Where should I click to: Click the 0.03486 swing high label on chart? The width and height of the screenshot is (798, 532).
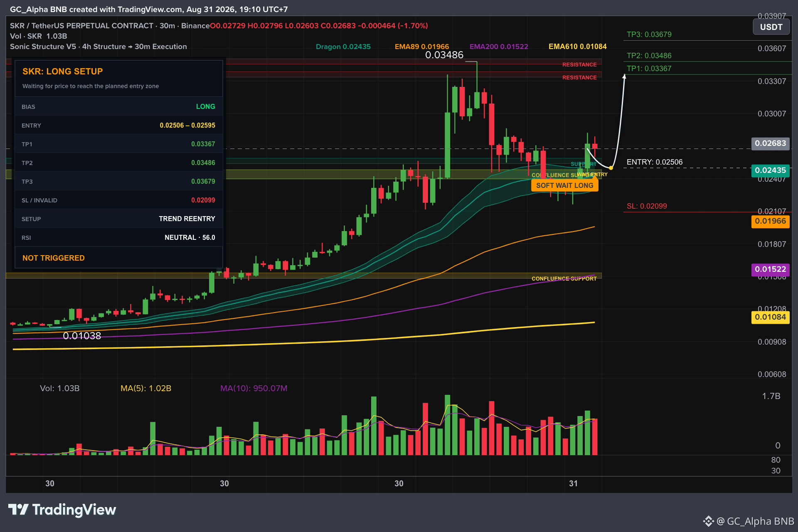pyautogui.click(x=444, y=55)
